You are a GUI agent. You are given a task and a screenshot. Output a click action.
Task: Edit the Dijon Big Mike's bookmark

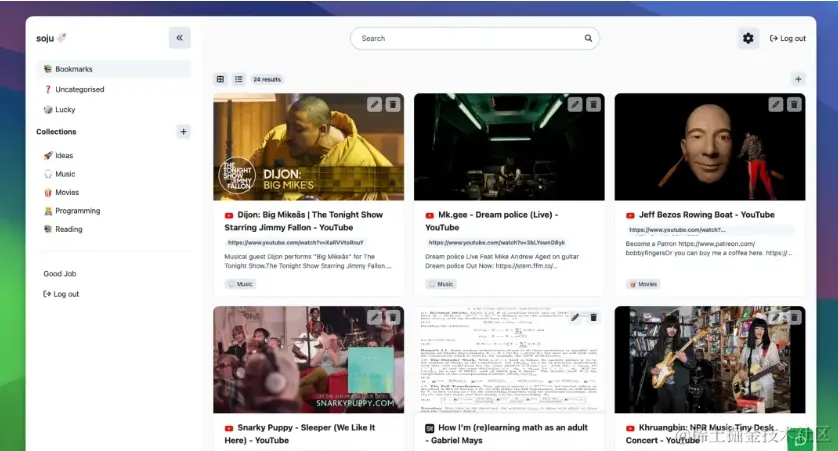click(375, 104)
